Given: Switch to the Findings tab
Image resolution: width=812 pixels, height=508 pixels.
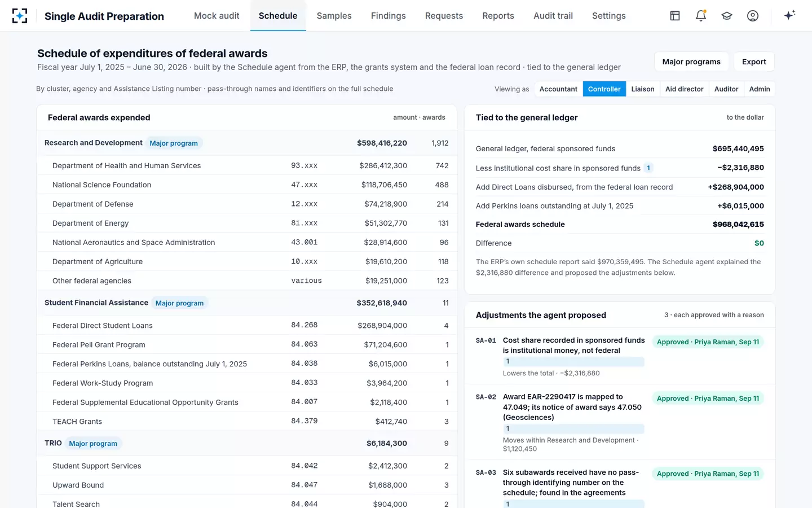Looking at the screenshot, I should pyautogui.click(x=389, y=16).
